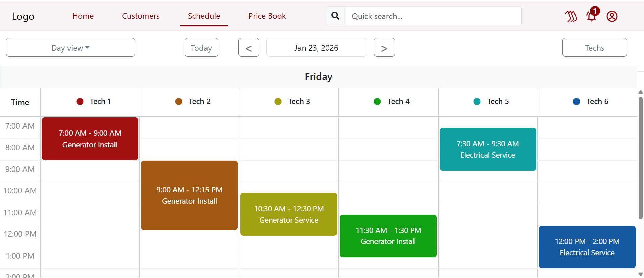The width and height of the screenshot is (644, 278).
Task: Go to previous day arrow
Action: (x=249, y=48)
